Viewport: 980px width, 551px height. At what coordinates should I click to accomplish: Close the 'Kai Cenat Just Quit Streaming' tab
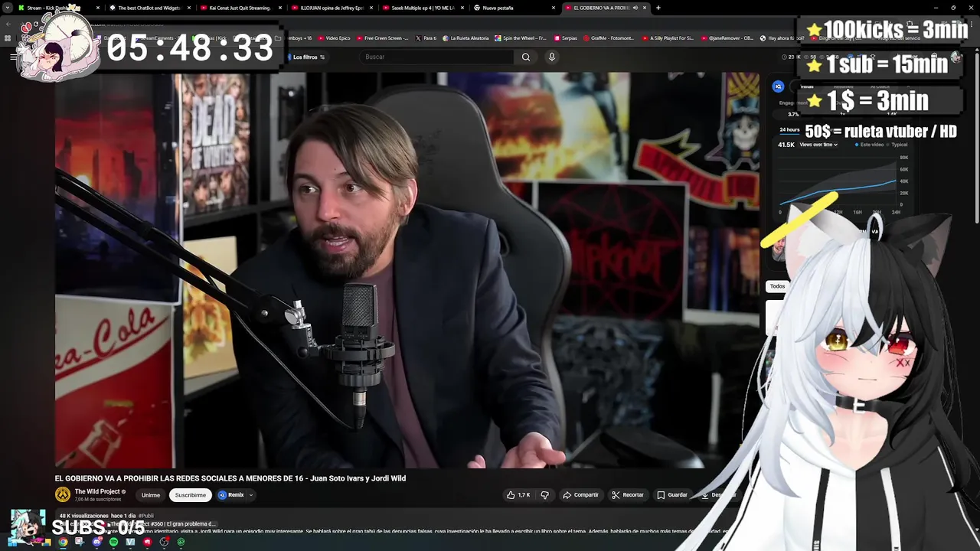pyautogui.click(x=279, y=8)
